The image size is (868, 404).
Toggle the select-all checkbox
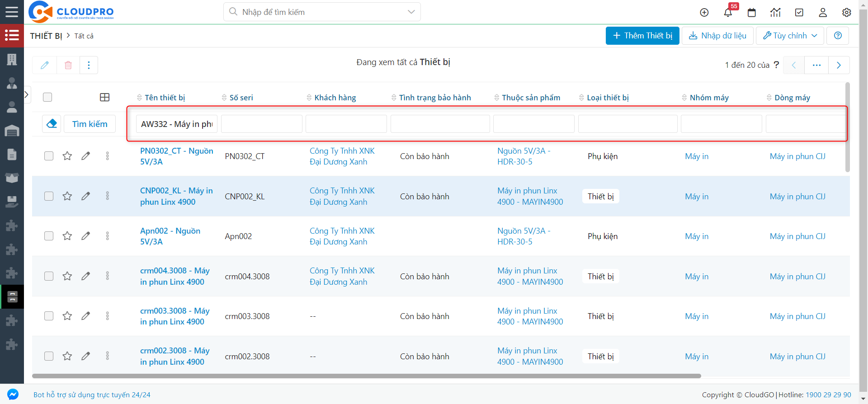click(47, 97)
